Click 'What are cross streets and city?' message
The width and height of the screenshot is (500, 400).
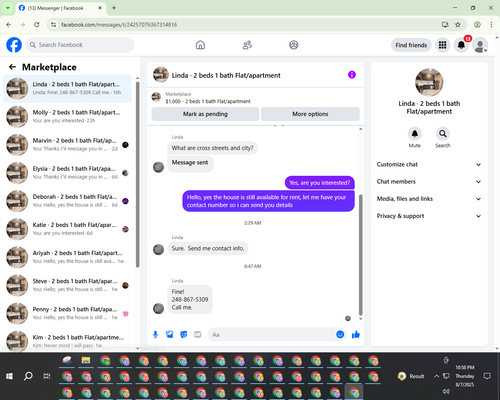213,148
